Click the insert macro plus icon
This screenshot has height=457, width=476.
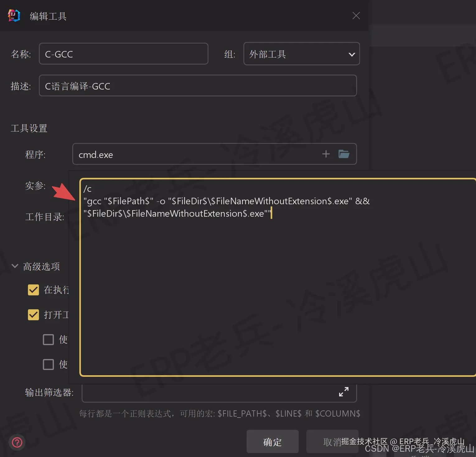(x=326, y=154)
